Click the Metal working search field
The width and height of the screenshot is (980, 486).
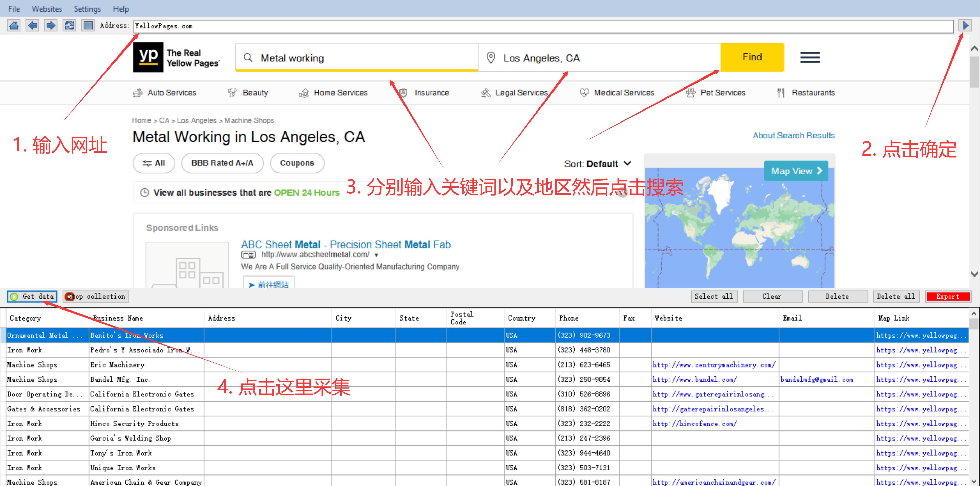pyautogui.click(x=356, y=58)
